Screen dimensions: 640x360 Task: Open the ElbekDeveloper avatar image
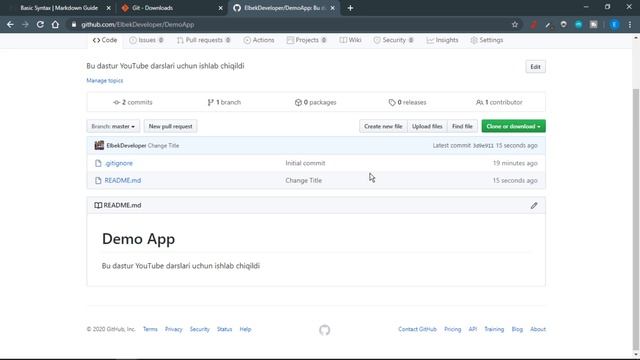(99, 145)
